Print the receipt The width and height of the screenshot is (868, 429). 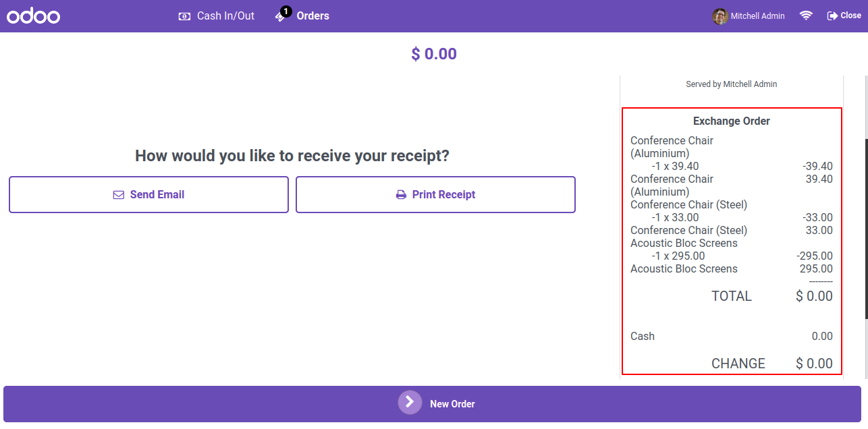(x=435, y=195)
